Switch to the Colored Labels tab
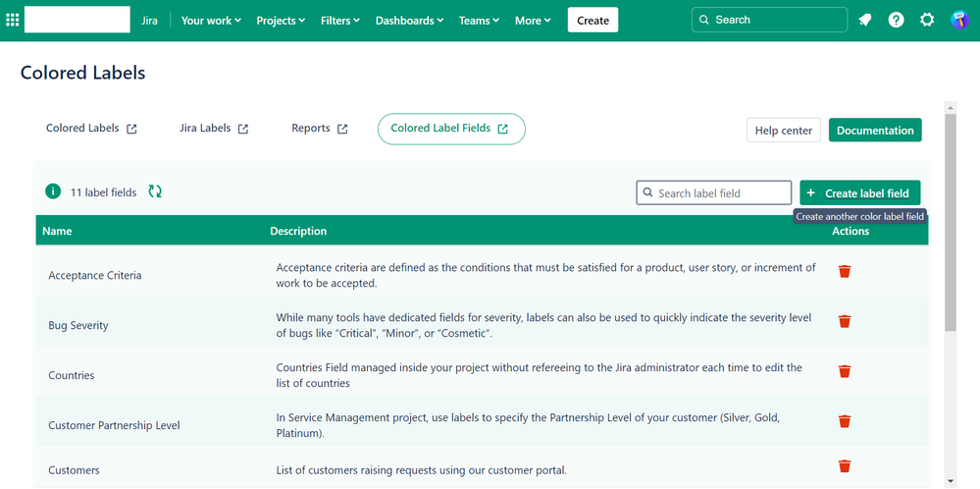This screenshot has width=980, height=489. tap(91, 129)
